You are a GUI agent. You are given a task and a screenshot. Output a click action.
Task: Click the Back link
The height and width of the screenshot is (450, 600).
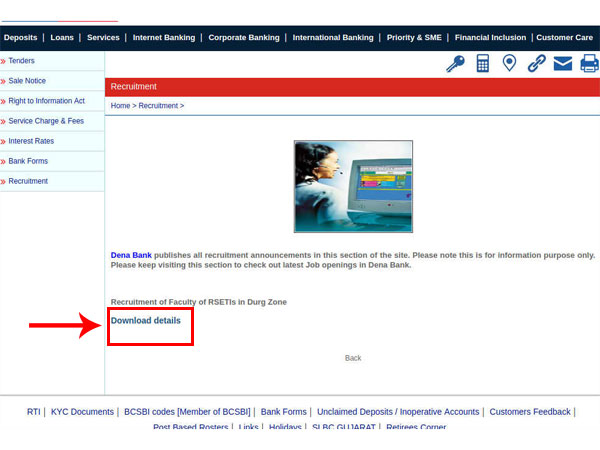click(353, 358)
